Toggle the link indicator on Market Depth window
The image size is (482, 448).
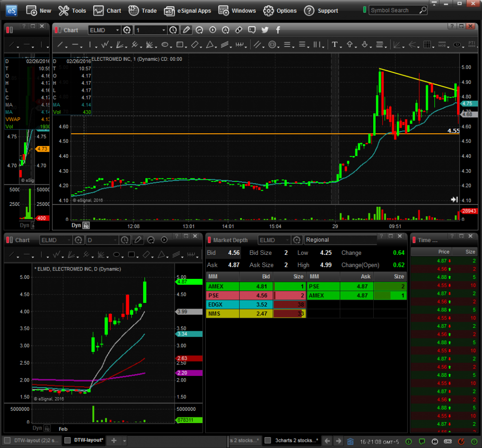209,240
